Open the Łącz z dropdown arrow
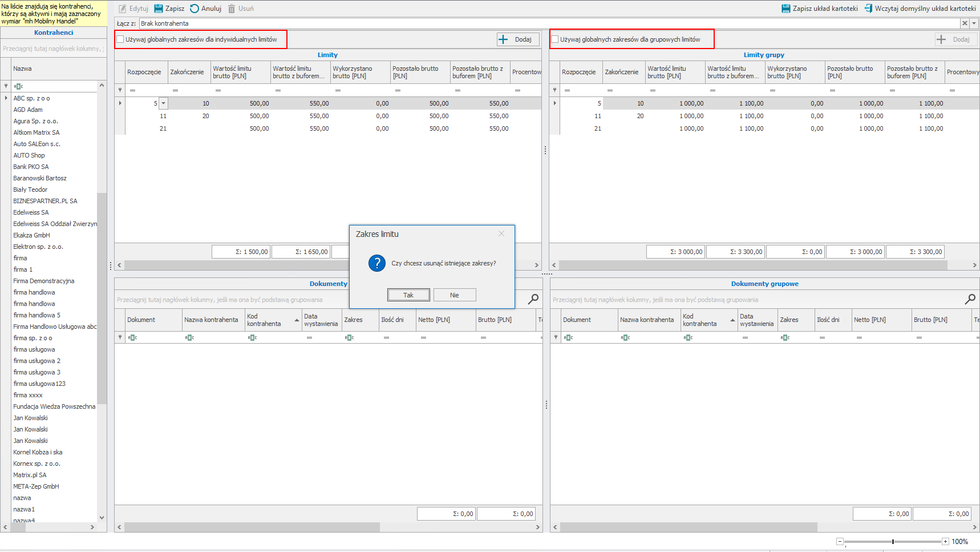 point(974,23)
